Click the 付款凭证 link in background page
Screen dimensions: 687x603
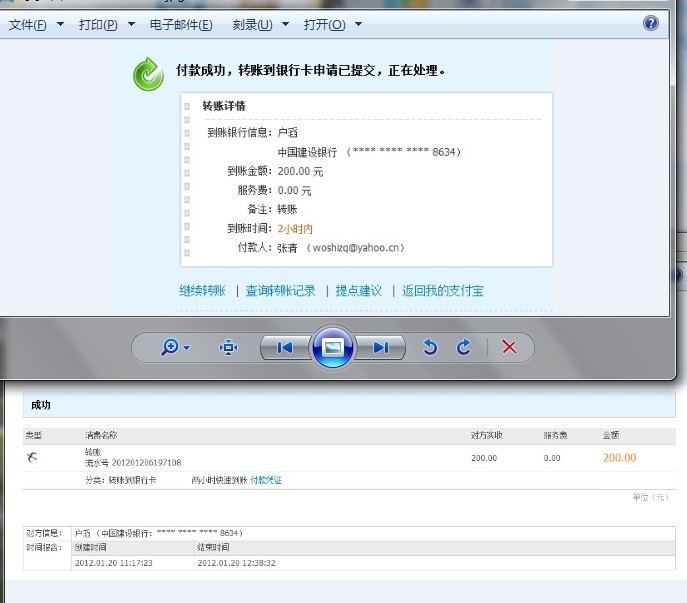[x=266, y=480]
